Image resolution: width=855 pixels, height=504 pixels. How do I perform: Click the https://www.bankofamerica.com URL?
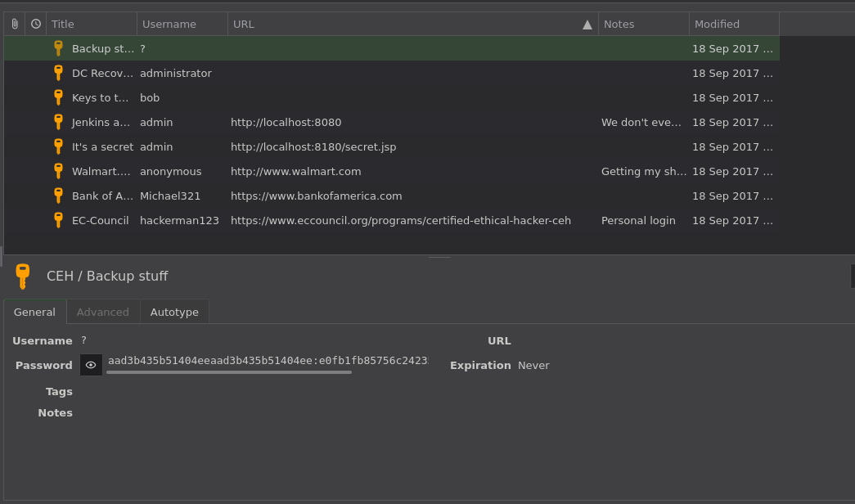pos(317,196)
